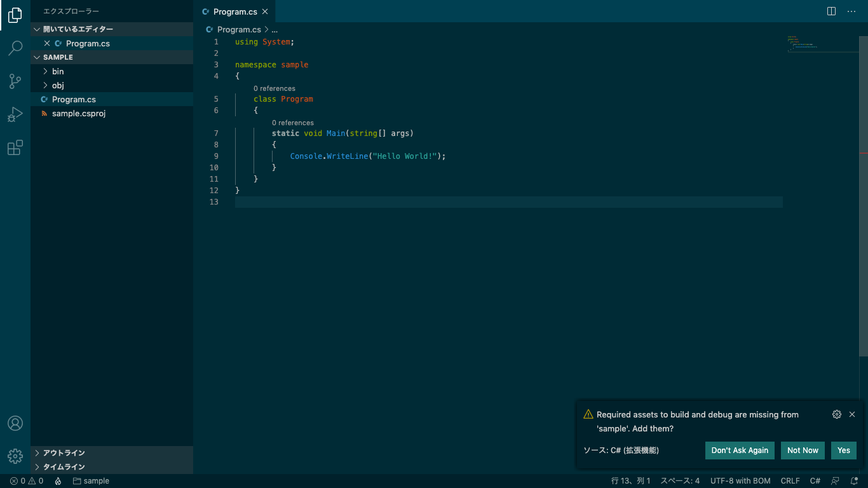
Task: Click line number 9 in the gutter
Action: (216, 156)
